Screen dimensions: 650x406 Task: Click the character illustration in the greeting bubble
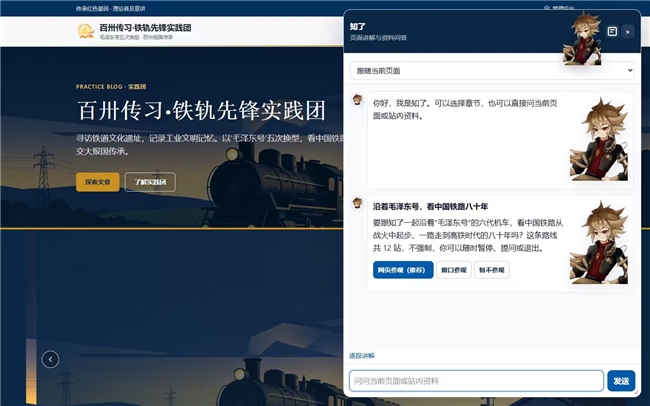(599, 139)
